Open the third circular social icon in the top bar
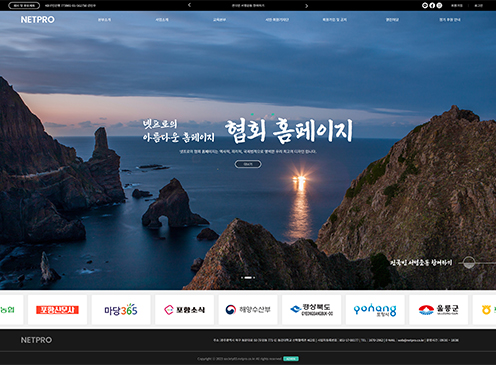The height and width of the screenshot is (365, 496). (439, 5)
